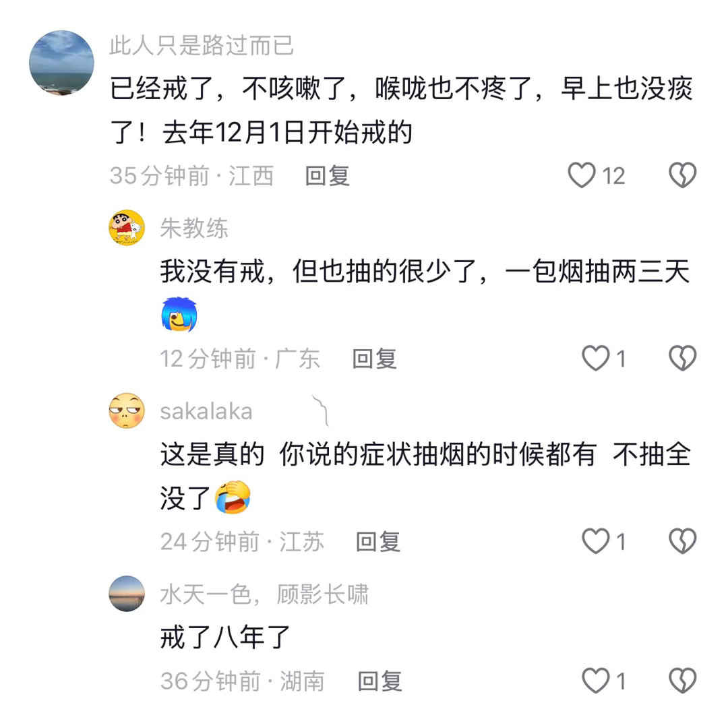Like 此人只是路过而已's comment heart icon
This screenshot has width=728, height=709.
[581, 175]
